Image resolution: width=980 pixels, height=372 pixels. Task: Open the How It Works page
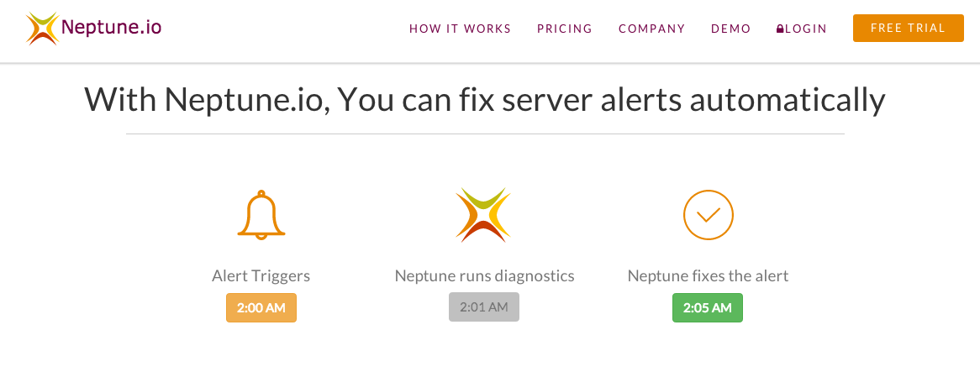click(460, 29)
